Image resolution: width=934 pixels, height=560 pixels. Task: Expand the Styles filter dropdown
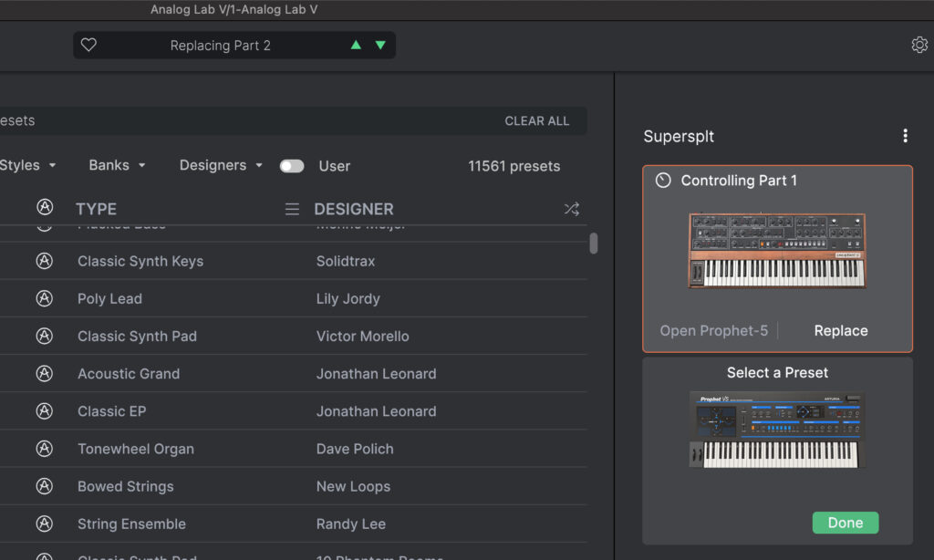coord(27,165)
